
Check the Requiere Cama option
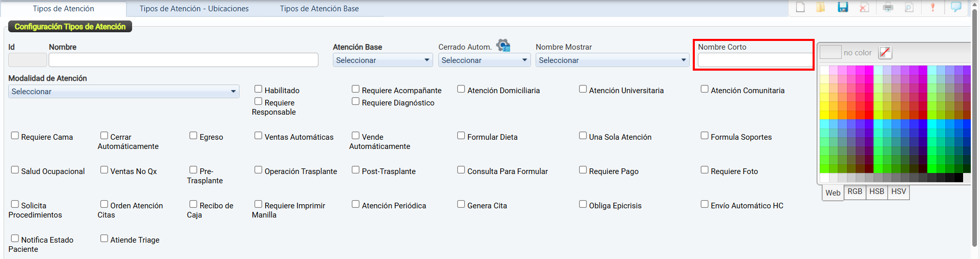tap(15, 136)
